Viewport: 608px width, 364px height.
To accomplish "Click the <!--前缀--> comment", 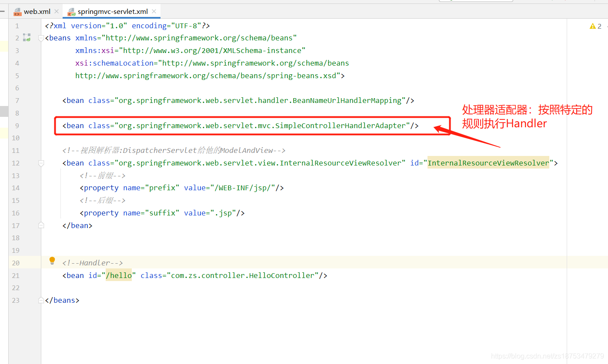I will [103, 175].
